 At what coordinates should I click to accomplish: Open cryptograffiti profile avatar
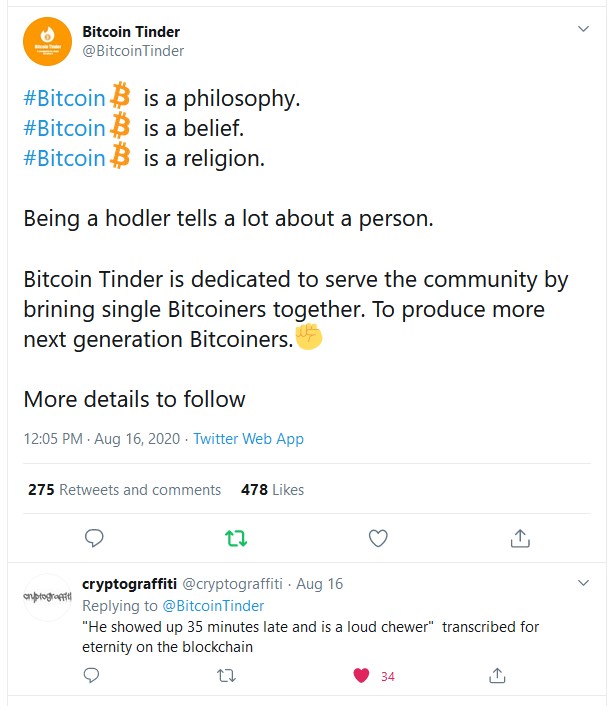[x=47, y=597]
